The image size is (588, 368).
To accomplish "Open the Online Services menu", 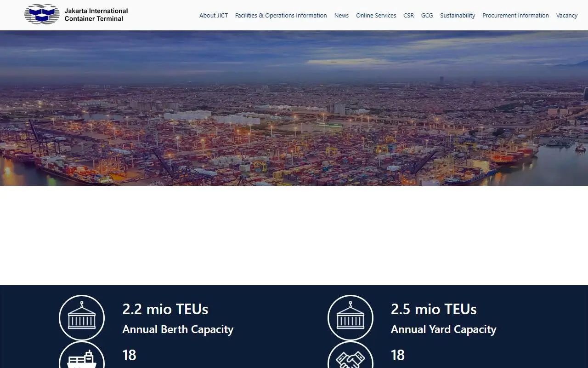I will 376,16.
